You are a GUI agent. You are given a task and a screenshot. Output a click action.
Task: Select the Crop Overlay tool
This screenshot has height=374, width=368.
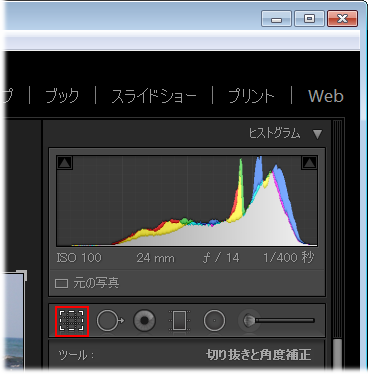(72, 321)
